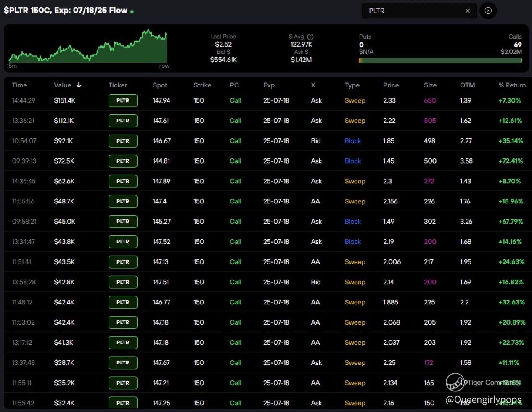
Task: Sort by Value descending arrow
Action: pos(79,85)
